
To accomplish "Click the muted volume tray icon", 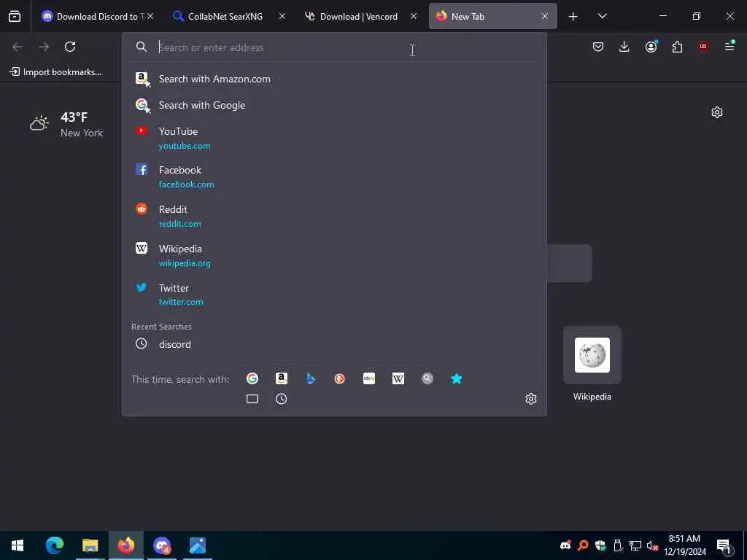I will pyautogui.click(x=653, y=545).
